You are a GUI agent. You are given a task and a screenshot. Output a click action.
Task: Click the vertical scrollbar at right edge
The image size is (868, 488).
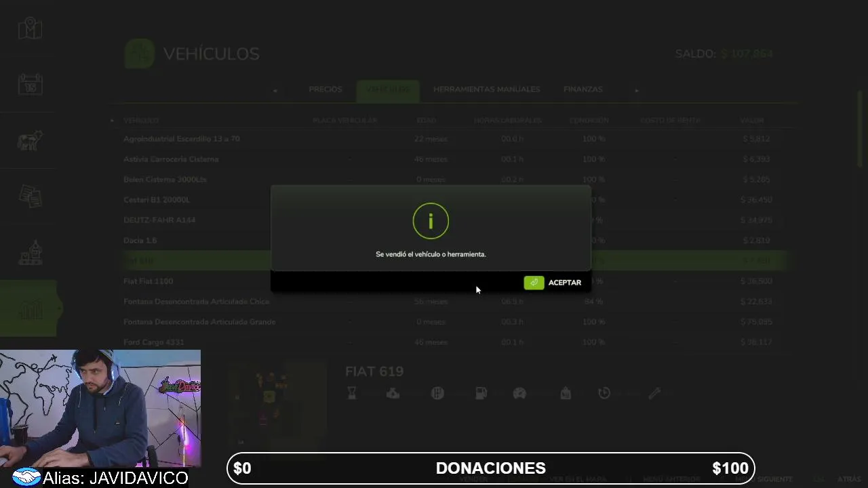pyautogui.click(x=860, y=129)
